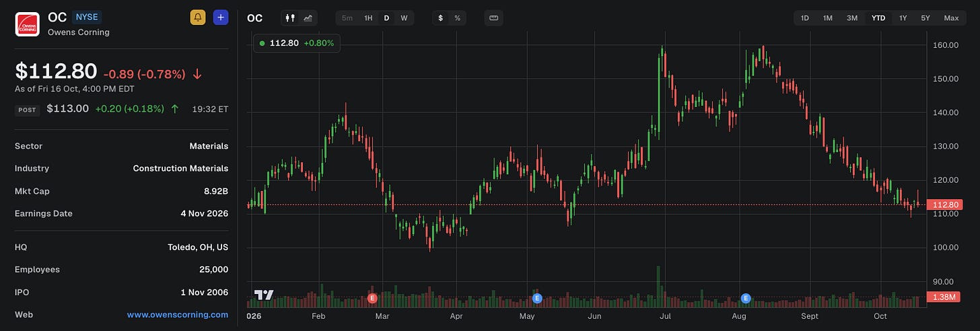The height and width of the screenshot is (331, 980).
Task: Switch to the 1D range
Action: click(x=805, y=18)
